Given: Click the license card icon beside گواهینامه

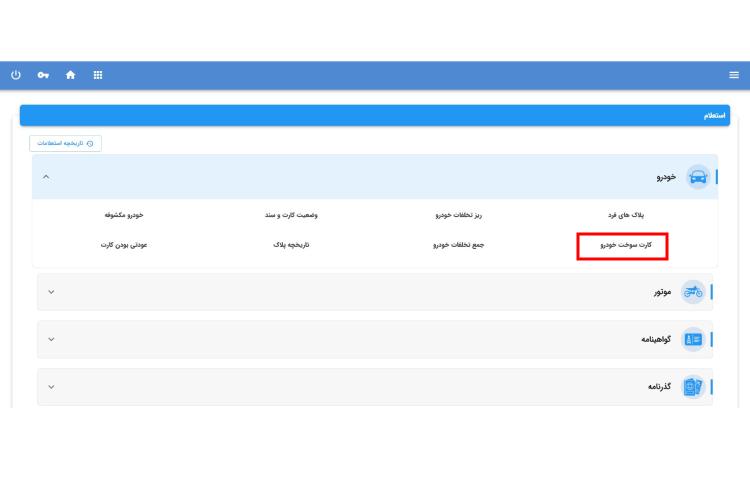Looking at the screenshot, I should coord(692,339).
